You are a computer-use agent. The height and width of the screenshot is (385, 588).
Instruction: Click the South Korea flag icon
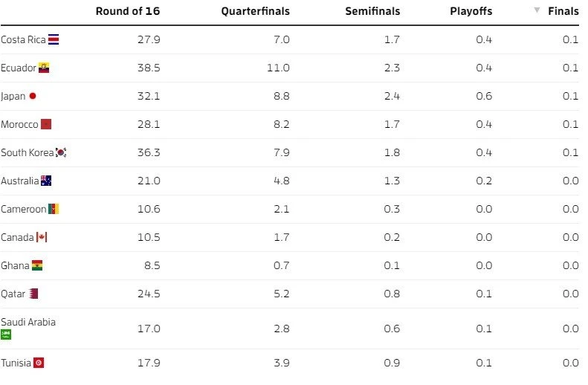pyautogui.click(x=61, y=152)
